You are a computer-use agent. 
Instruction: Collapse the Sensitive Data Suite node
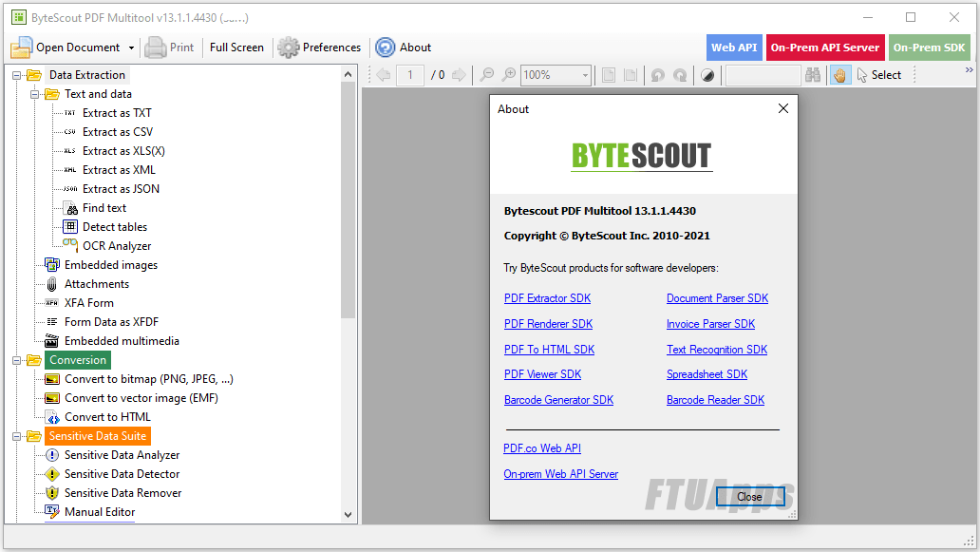(x=17, y=436)
